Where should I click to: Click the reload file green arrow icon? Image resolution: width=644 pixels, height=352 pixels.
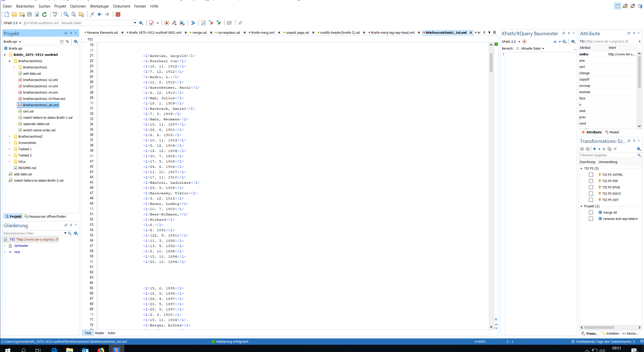pos(45,14)
